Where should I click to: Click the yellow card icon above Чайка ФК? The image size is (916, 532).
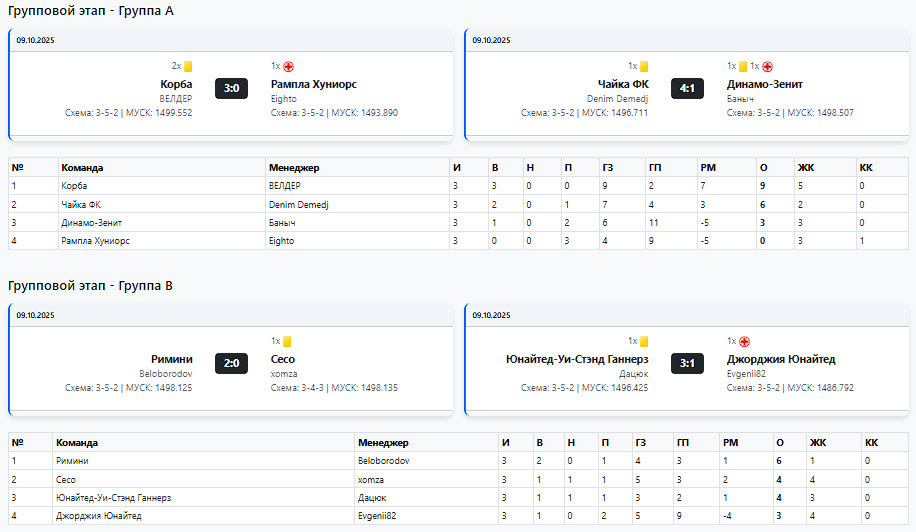(x=644, y=67)
